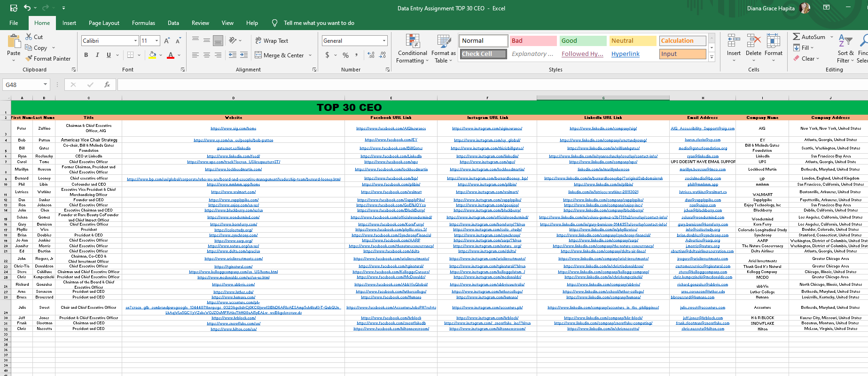Open the font name Calibri dropdown
Image resolution: width=868 pixels, height=376 pixels.
[135, 41]
